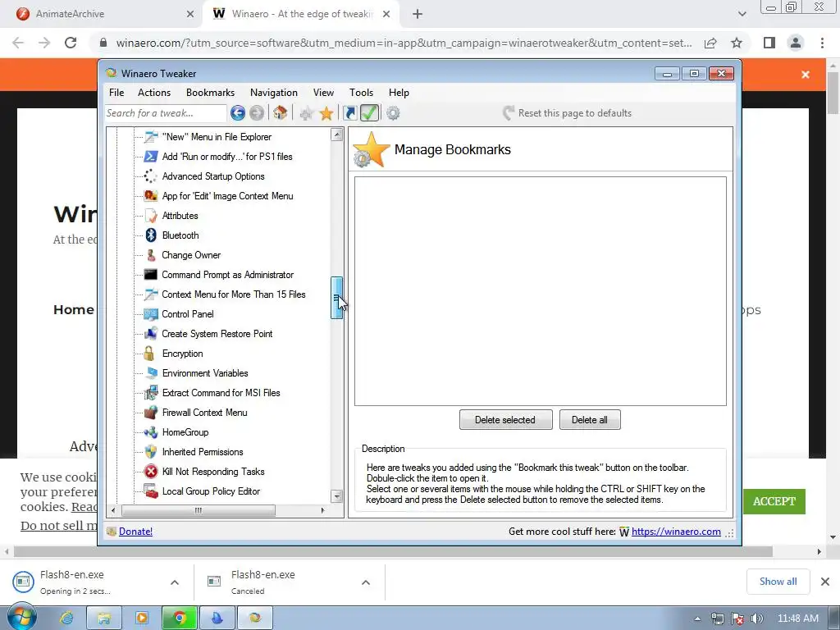
Task: Click the Command Prompt as Administrator icon
Action: click(151, 275)
